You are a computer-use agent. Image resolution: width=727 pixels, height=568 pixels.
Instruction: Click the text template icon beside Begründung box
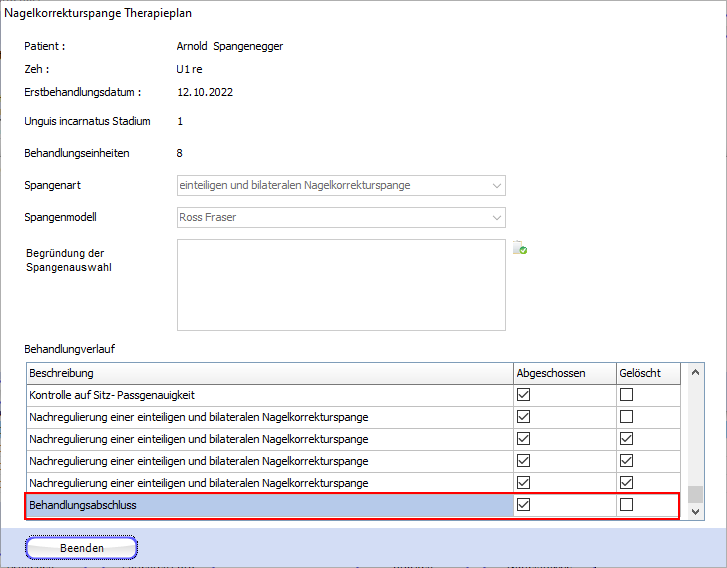pos(520,249)
